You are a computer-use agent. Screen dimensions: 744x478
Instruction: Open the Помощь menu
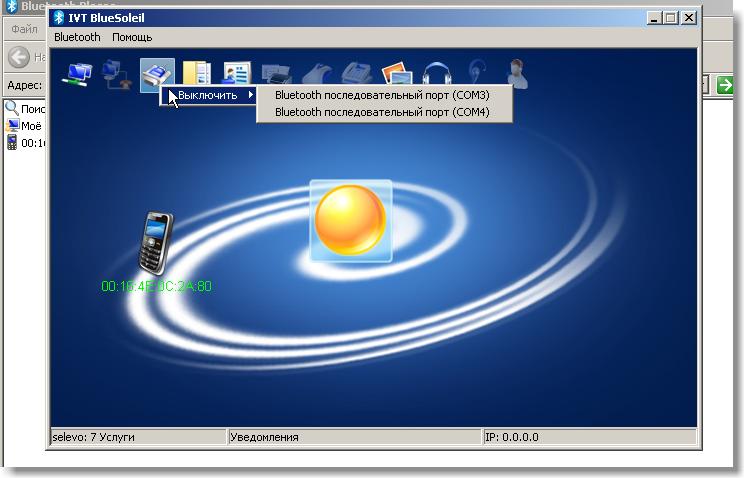pos(132,37)
